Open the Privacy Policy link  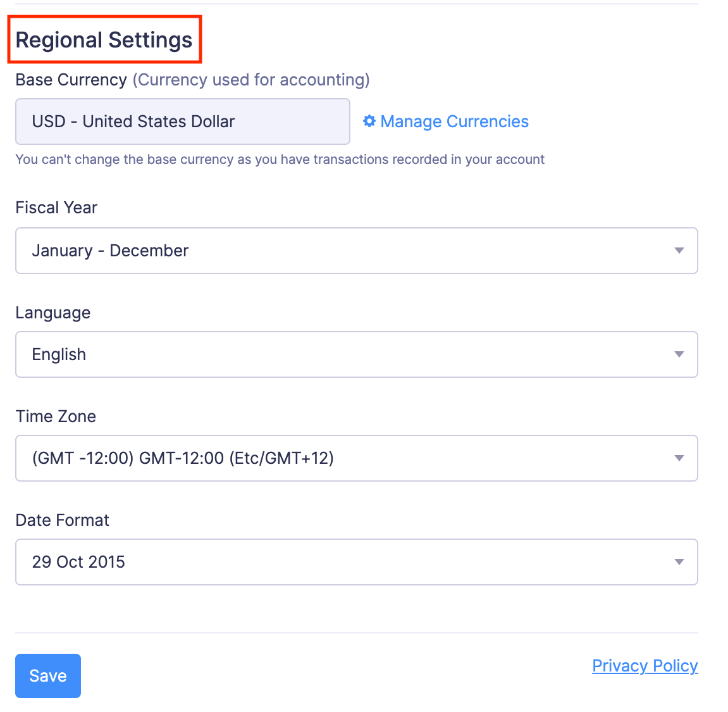pos(645,665)
